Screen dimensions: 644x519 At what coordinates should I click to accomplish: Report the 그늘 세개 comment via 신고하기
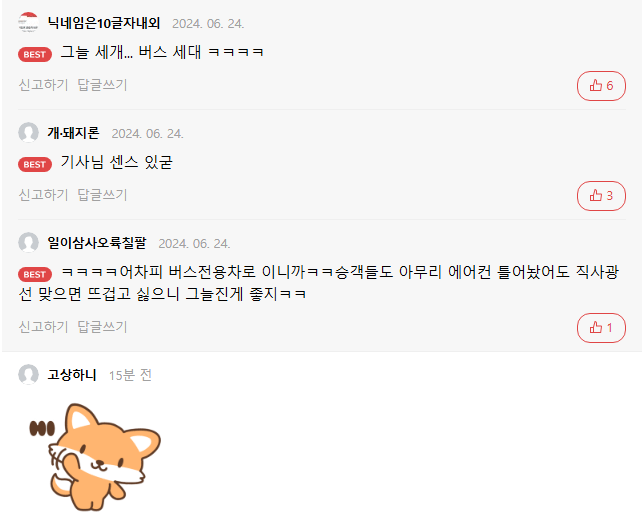(x=43, y=85)
